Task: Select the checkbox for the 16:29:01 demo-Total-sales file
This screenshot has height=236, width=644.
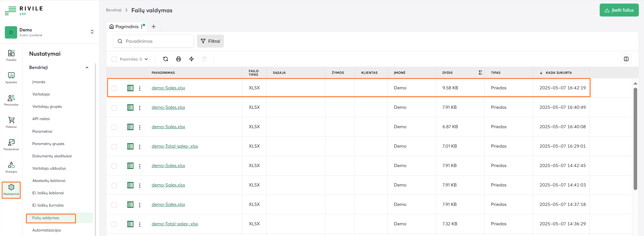Action: (114, 147)
